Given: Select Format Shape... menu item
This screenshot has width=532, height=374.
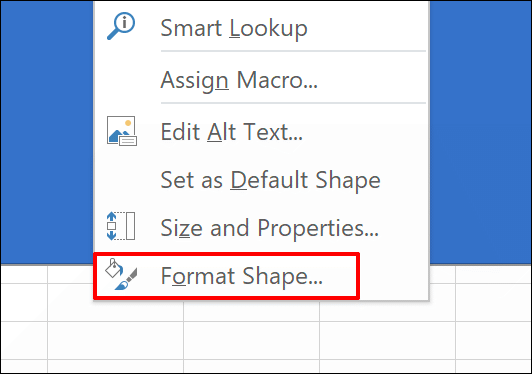Looking at the screenshot, I should (x=242, y=276).
